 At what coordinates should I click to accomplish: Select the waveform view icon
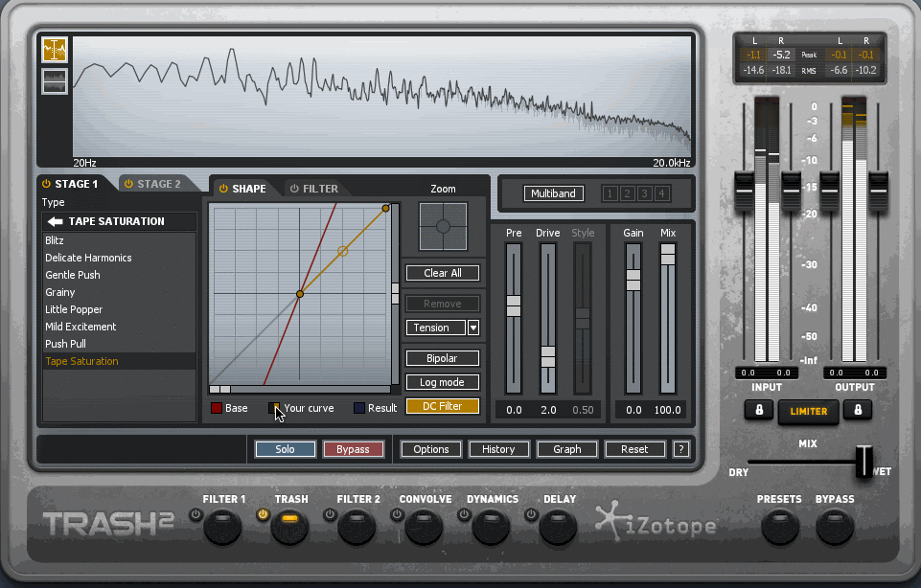pyautogui.click(x=54, y=81)
